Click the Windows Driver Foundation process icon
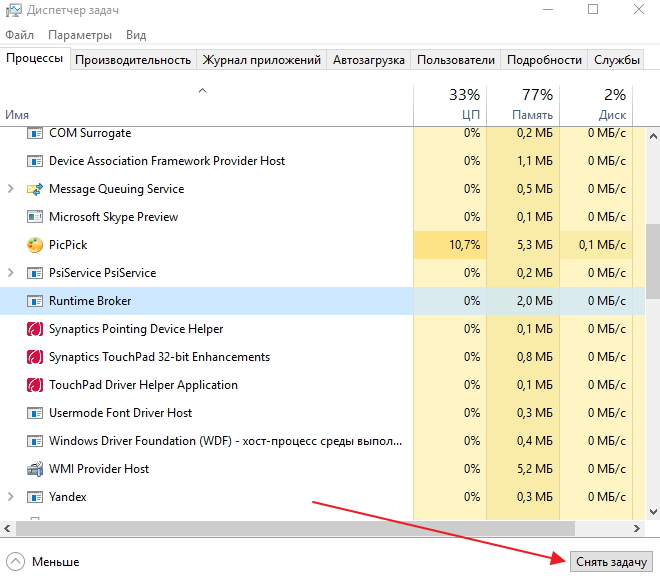660x584 pixels. [35, 441]
